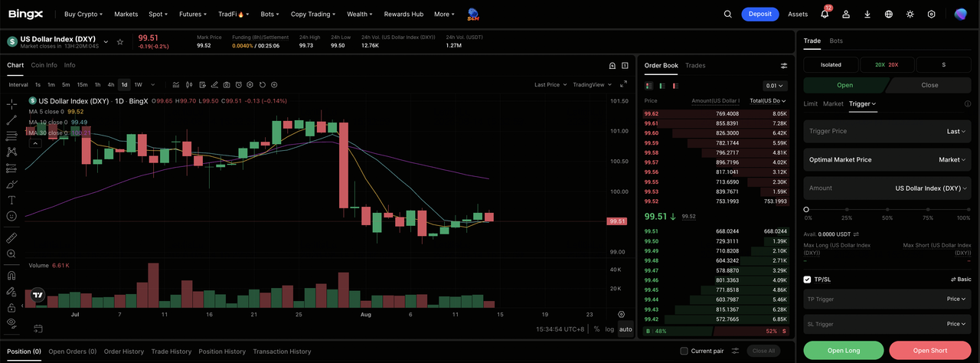Click the Open Long button
Screen dimensions: 980x363
coord(844,351)
